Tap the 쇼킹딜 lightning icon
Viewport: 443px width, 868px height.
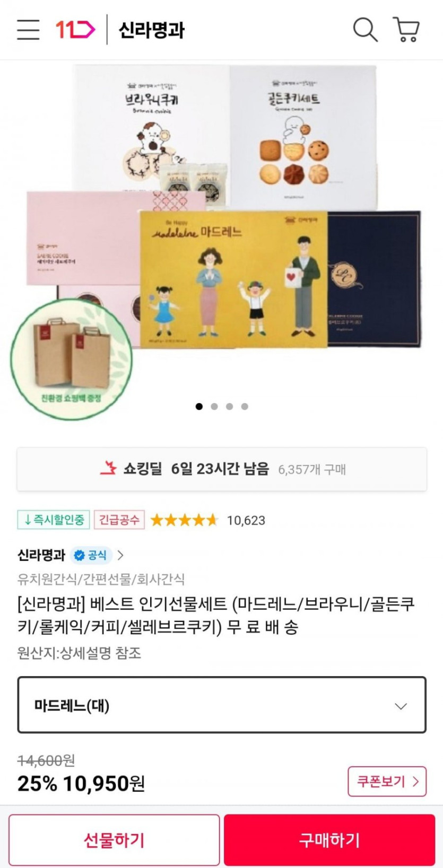[108, 469]
